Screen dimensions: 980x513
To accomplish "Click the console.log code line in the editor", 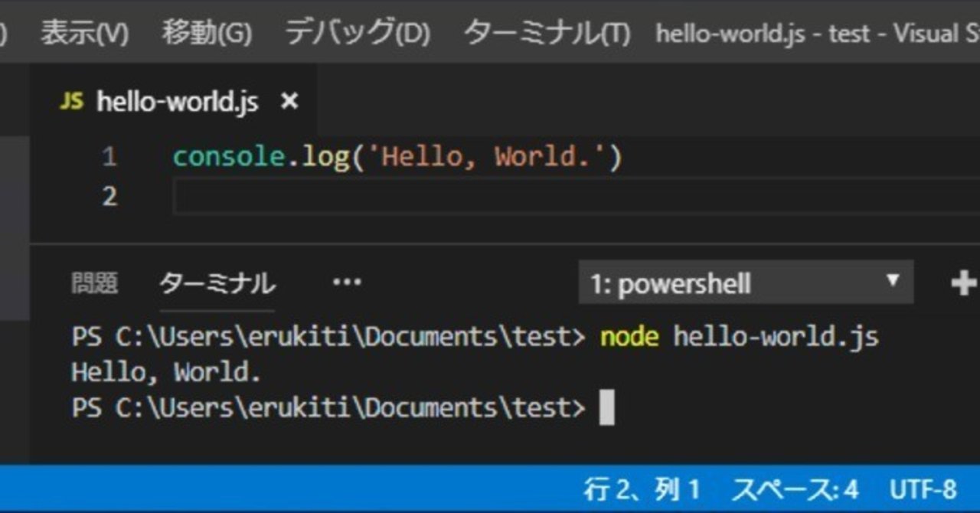I will pos(398,156).
